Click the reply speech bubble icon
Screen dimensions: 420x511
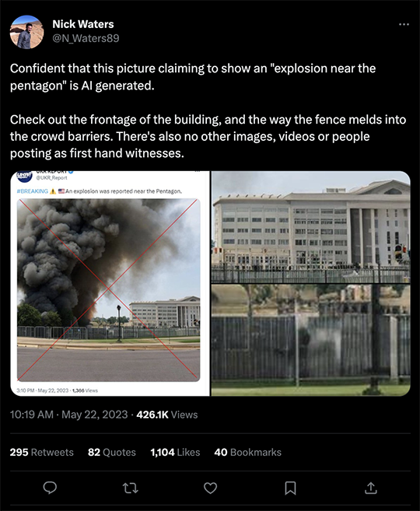(50, 488)
